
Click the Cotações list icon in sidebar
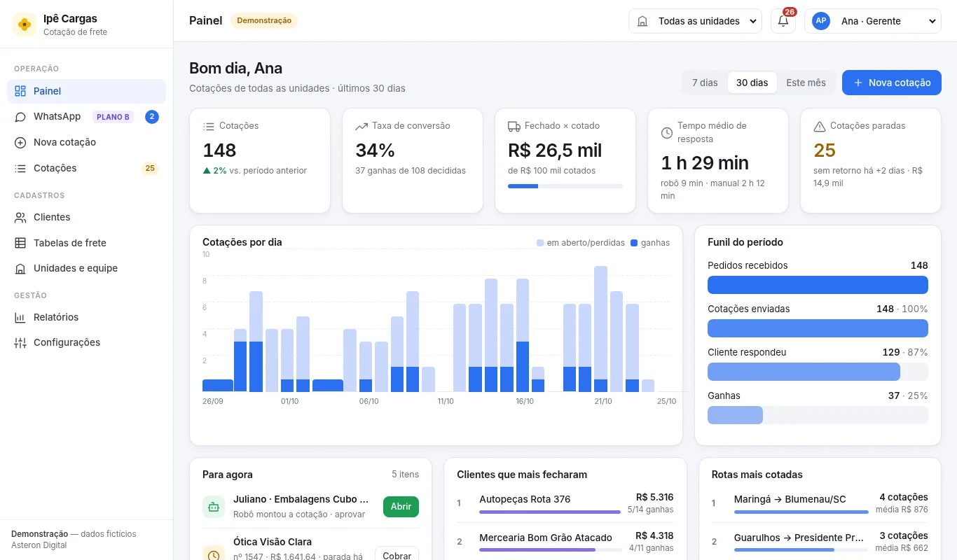click(x=20, y=169)
